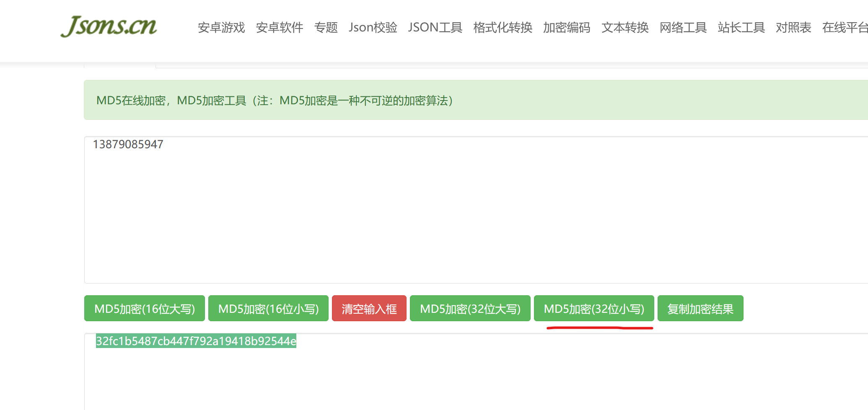Open the 站长工具 menu
The height and width of the screenshot is (410, 868).
[x=741, y=28]
